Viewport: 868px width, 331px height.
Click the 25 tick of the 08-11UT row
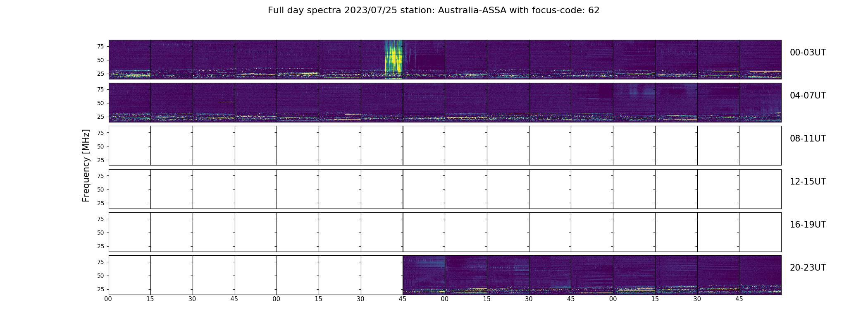100,160
